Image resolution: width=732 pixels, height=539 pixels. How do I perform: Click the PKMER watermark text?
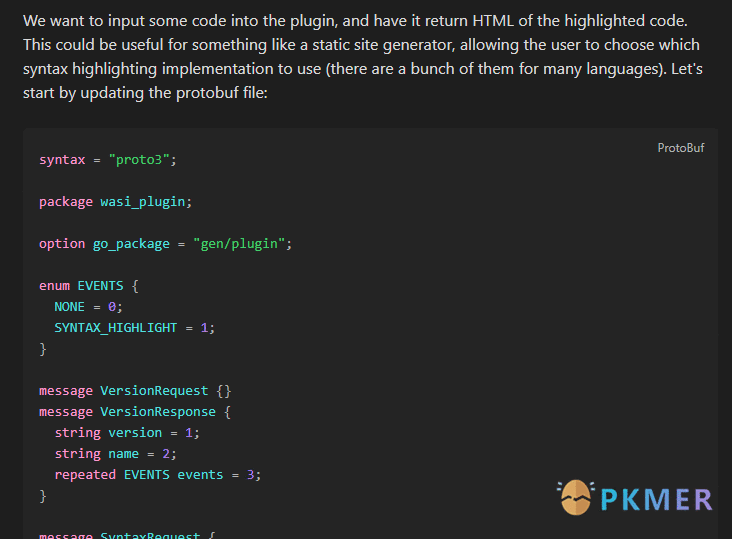[x=657, y=499]
